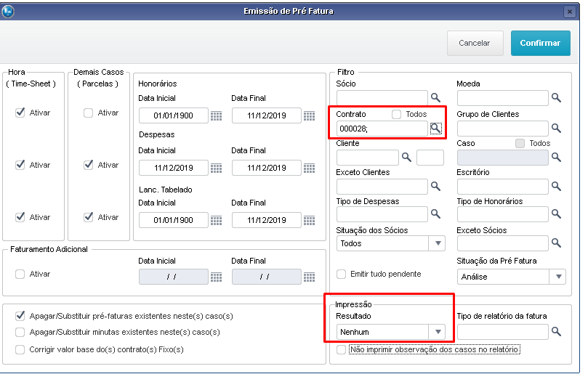Open the Cliente lookup magnifier
Viewport: 588px width, 382px height.
(406, 157)
